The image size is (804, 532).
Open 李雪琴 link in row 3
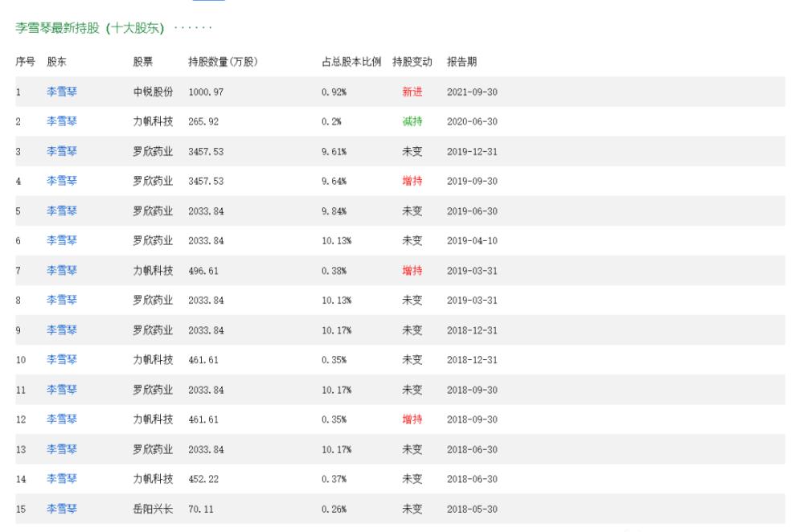pos(62,151)
